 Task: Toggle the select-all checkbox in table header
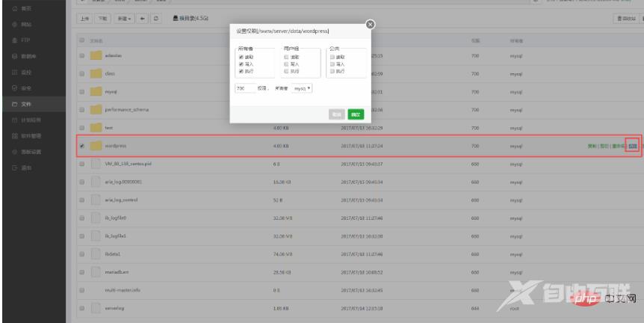[x=81, y=39]
